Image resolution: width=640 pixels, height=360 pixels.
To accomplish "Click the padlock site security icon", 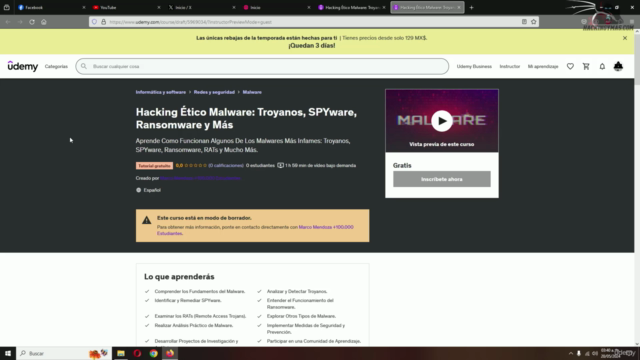I will (x=103, y=22).
